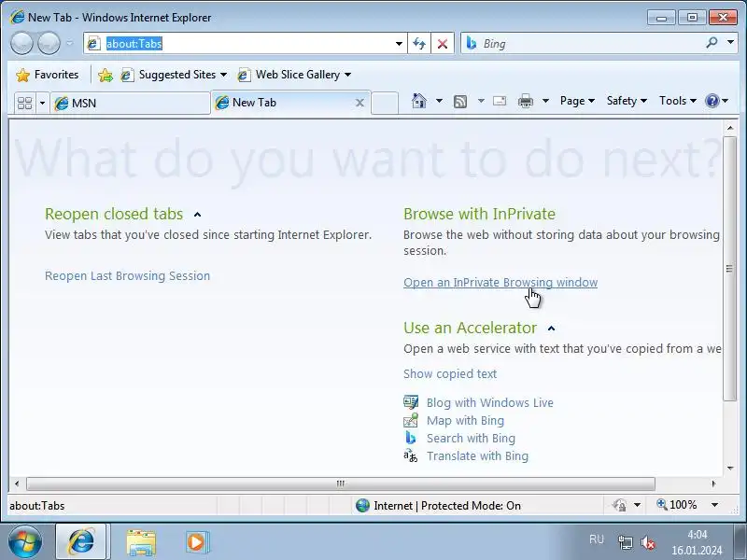Image resolution: width=747 pixels, height=560 pixels.
Task: Click the Read Mail envelope icon
Action: click(x=500, y=101)
